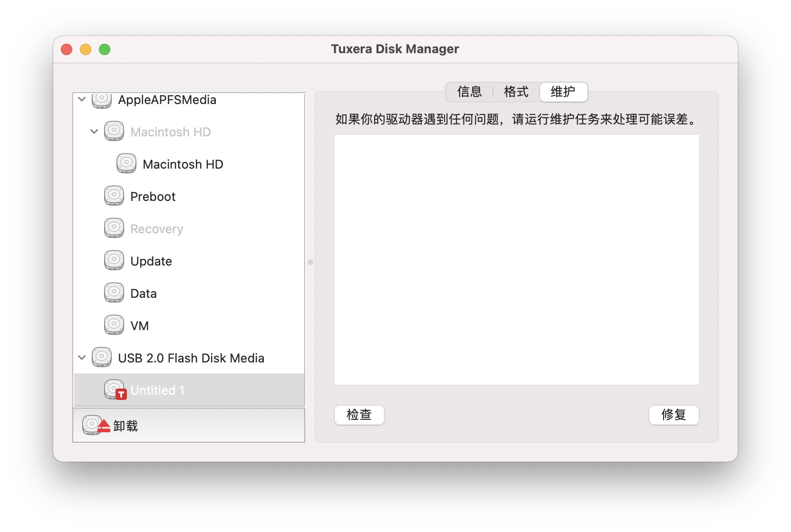Click the eject icon beside 卸载
This screenshot has height=532, width=791.
click(96, 426)
